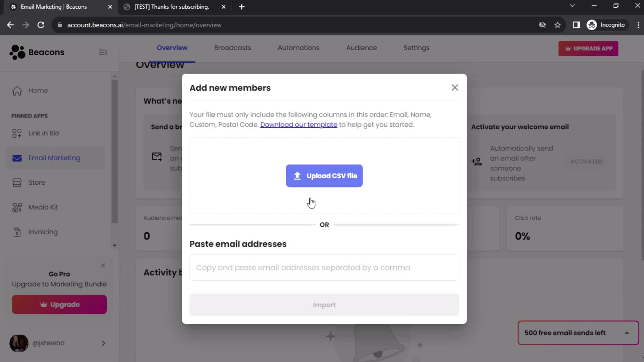Click the Invoicing sidebar icon
This screenshot has height=362, width=644.
(x=17, y=232)
